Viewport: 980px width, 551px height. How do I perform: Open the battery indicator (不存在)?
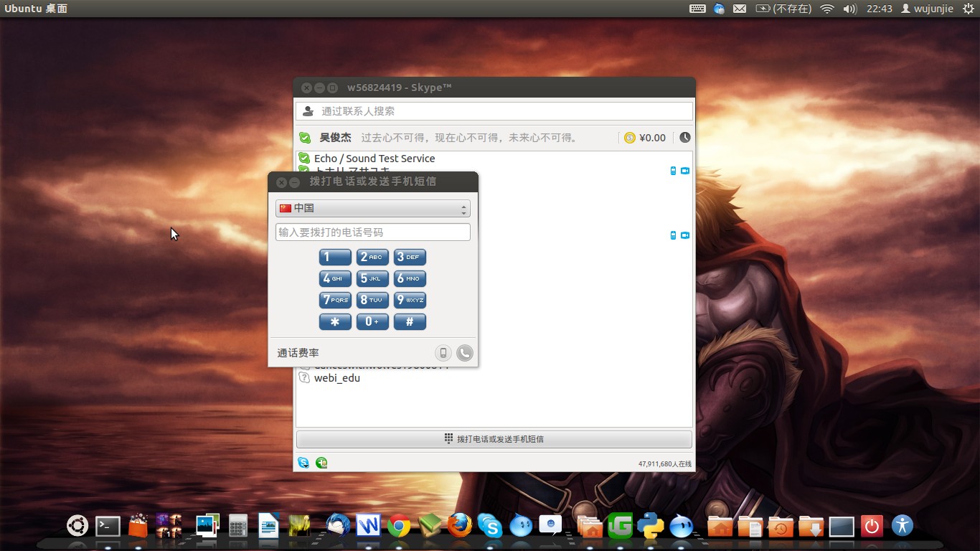(x=783, y=9)
